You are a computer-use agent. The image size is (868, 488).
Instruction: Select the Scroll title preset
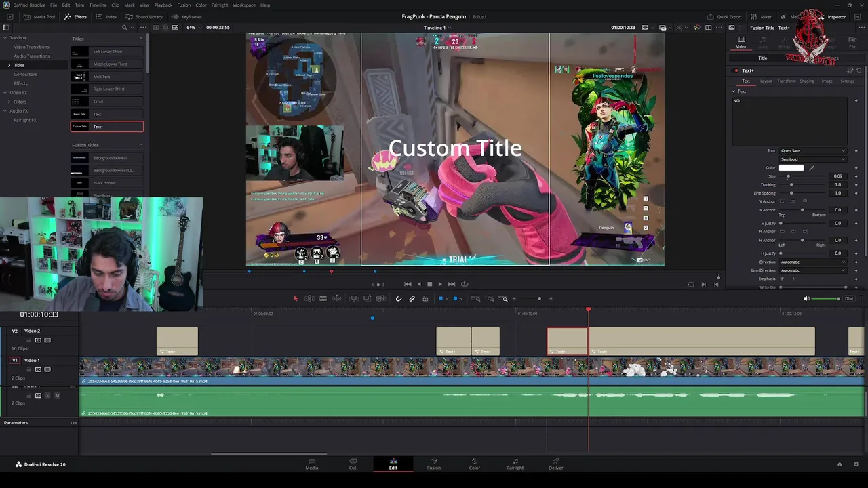click(107, 102)
